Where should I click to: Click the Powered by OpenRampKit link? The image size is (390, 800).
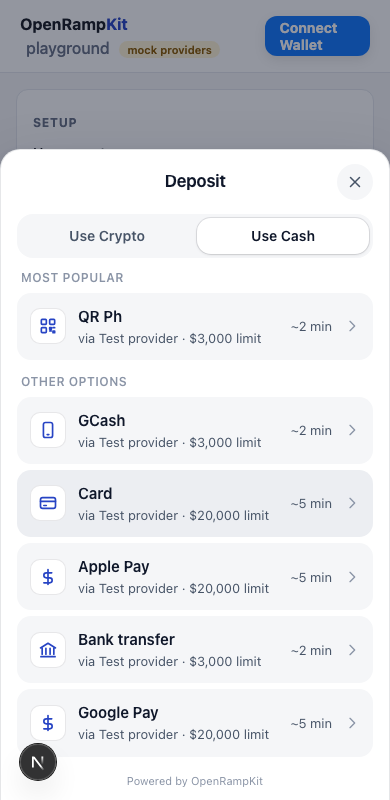[x=195, y=781]
